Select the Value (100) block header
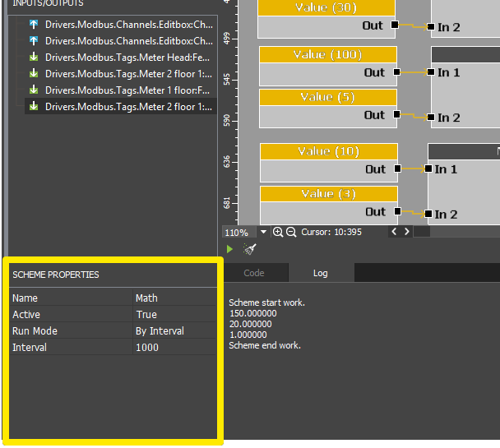This screenshot has height=448, width=500. pyautogui.click(x=328, y=55)
